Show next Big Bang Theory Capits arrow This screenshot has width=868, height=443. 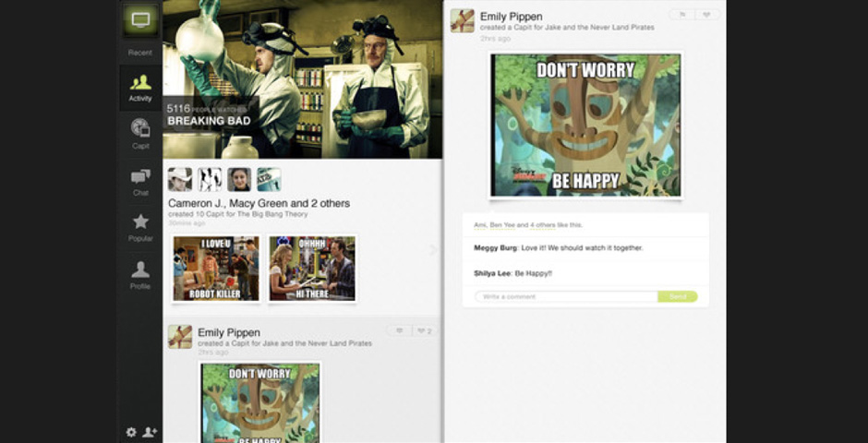(433, 250)
